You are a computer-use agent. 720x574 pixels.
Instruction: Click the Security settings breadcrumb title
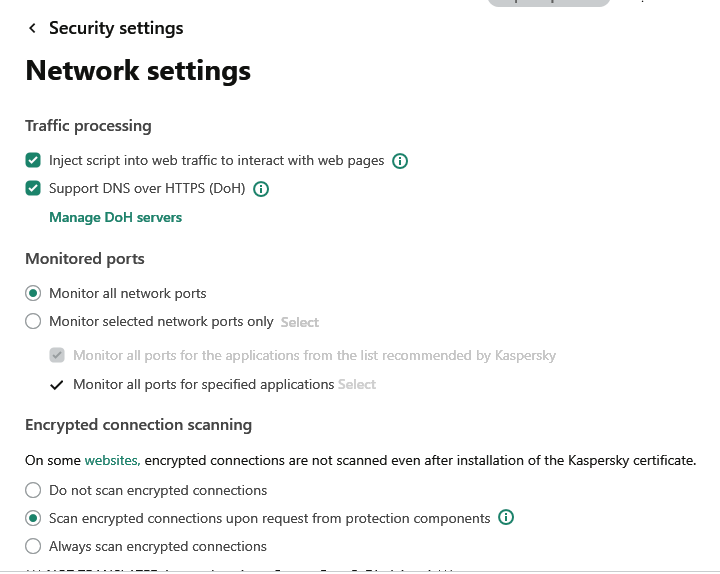[x=116, y=28]
